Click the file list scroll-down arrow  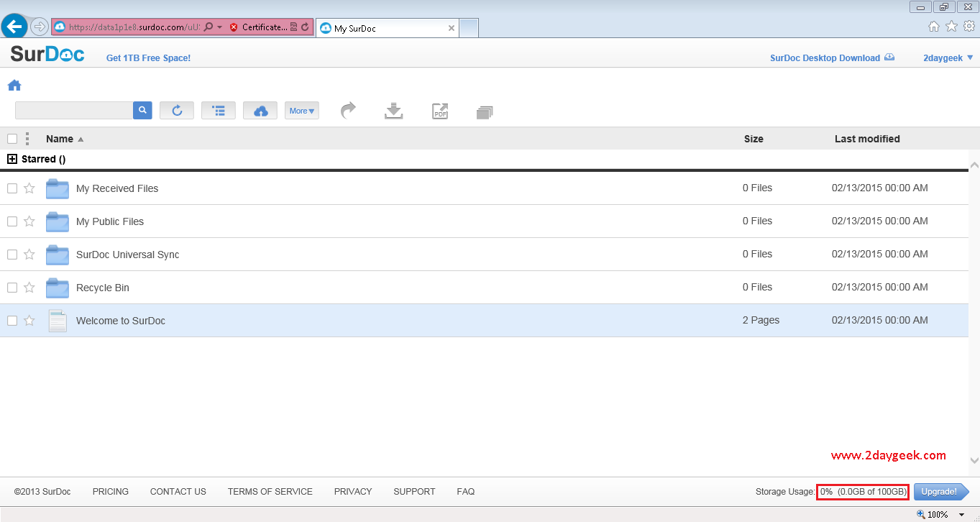(x=974, y=460)
